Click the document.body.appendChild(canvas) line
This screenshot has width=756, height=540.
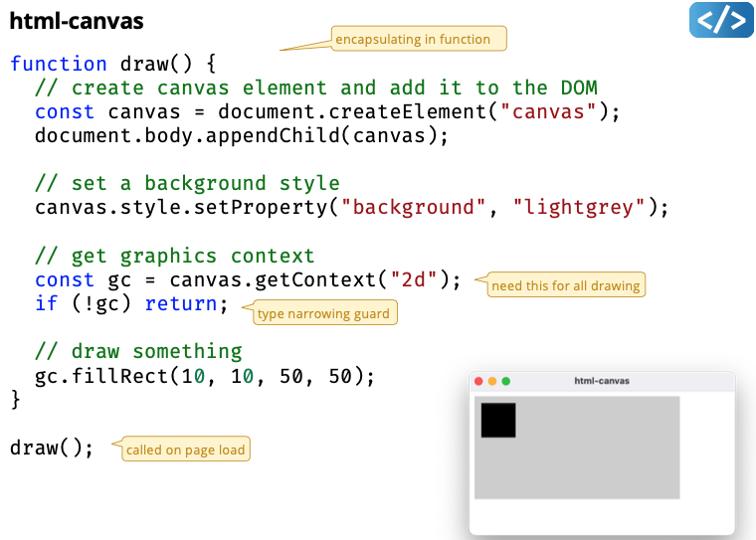pos(242,135)
